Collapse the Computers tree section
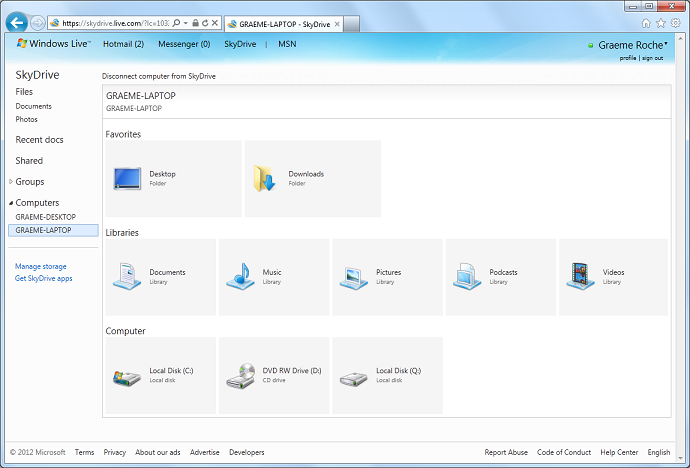The height and width of the screenshot is (468, 690). tap(11, 203)
